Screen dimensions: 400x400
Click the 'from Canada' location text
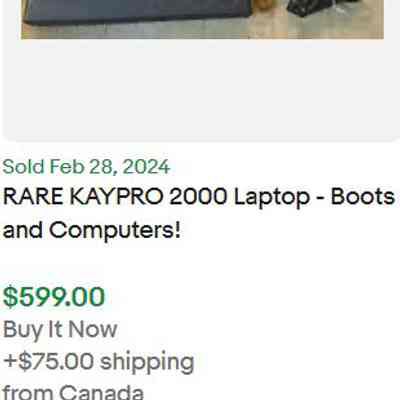73,392
